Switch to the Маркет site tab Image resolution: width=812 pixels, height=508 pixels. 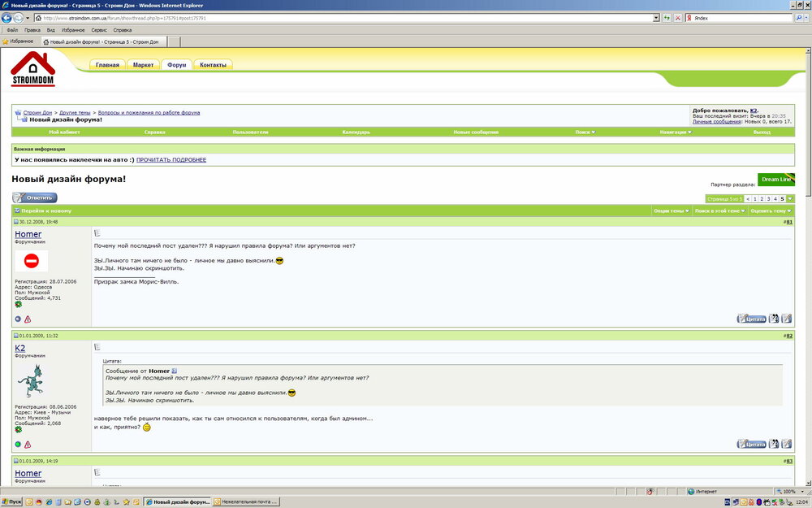pos(143,65)
